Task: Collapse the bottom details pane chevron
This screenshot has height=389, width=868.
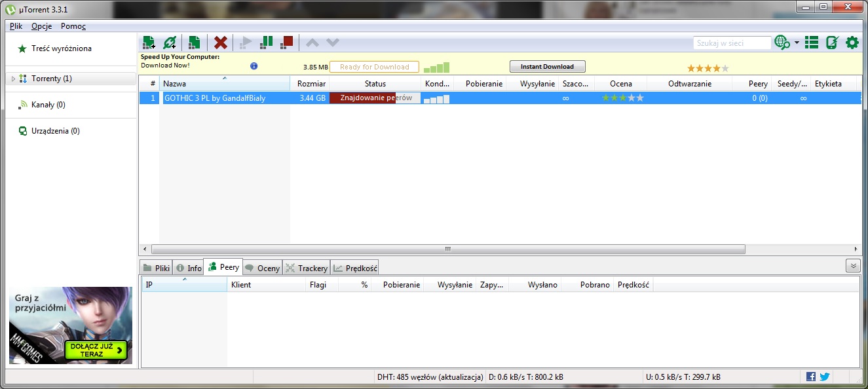Action: click(x=852, y=265)
